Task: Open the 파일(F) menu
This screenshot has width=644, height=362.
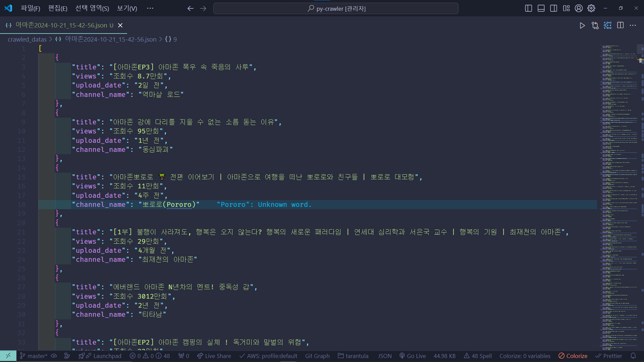Action: click(30, 8)
